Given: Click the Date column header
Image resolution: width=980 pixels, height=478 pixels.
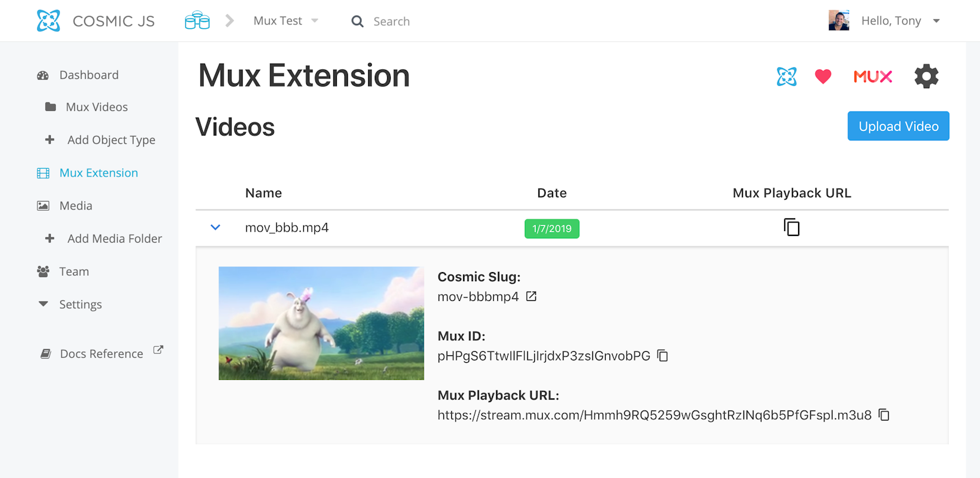Looking at the screenshot, I should (552, 193).
